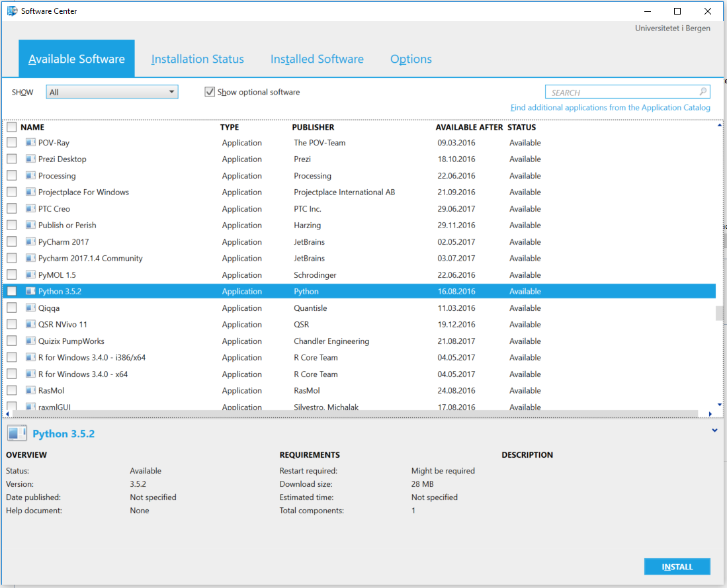Click the POV-Ray application icon
The width and height of the screenshot is (727, 588).
pos(30,143)
